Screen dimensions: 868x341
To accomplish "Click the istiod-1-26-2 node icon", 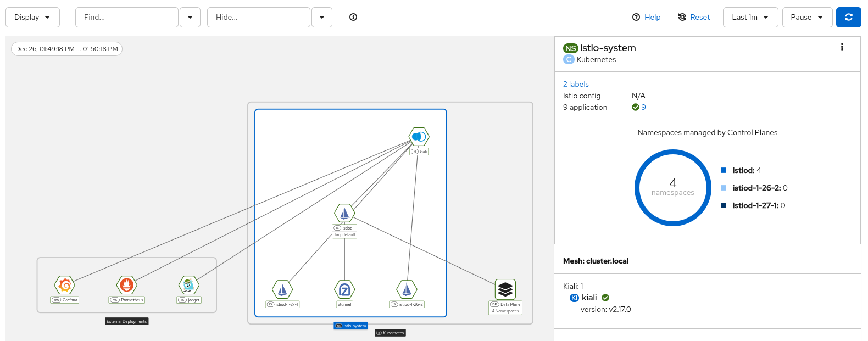I will pos(407,290).
